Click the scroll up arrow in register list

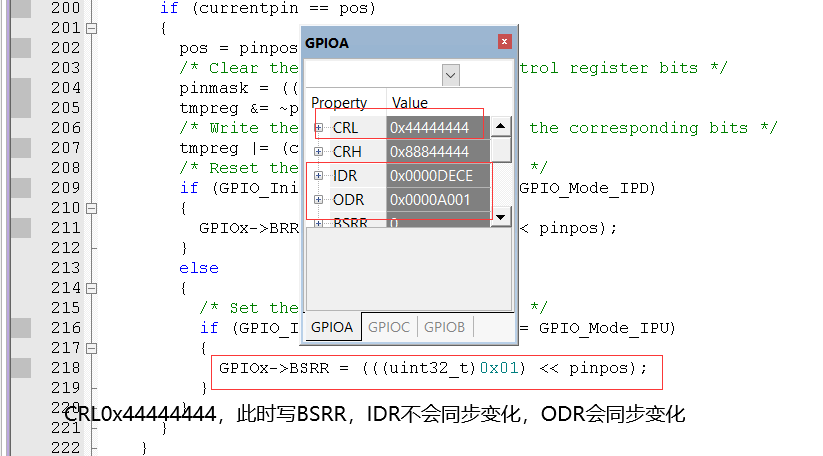(500, 126)
